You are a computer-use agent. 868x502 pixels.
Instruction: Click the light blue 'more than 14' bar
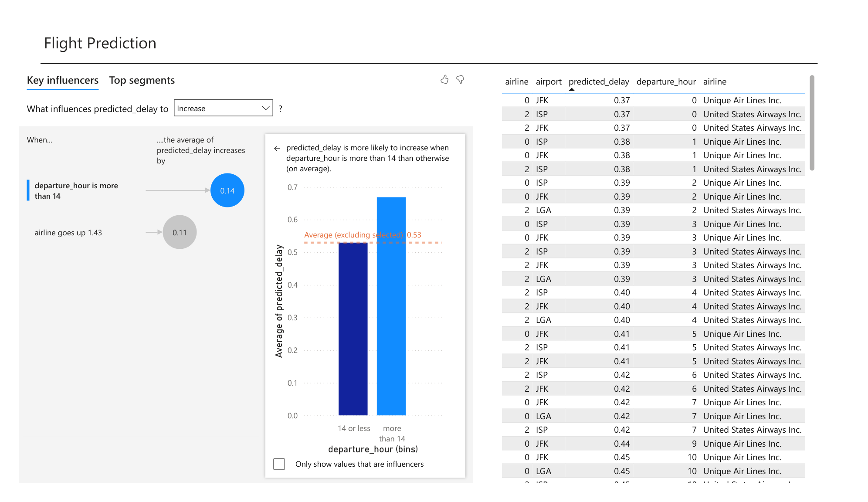pos(391,306)
